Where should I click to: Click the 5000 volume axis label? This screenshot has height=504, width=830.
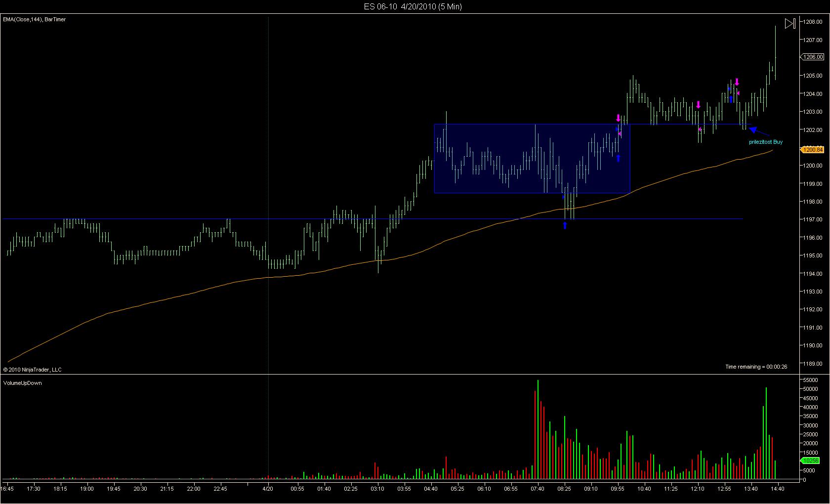[810, 470]
